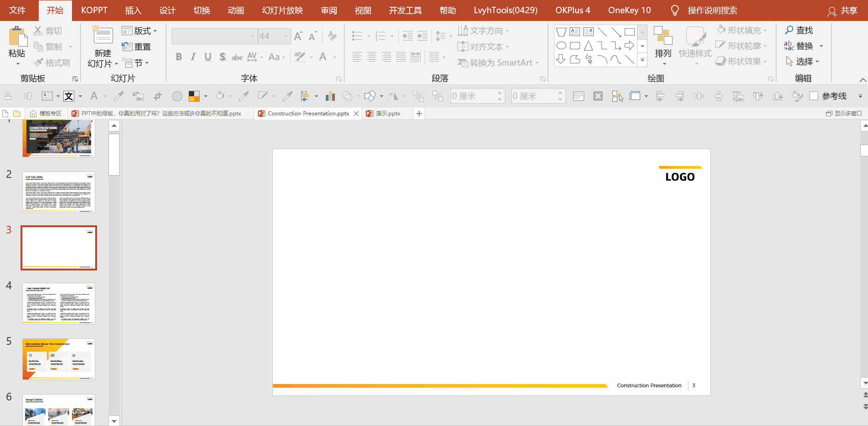The image size is (868, 426).
Task: Toggle Bold formatting button
Action: [x=179, y=57]
